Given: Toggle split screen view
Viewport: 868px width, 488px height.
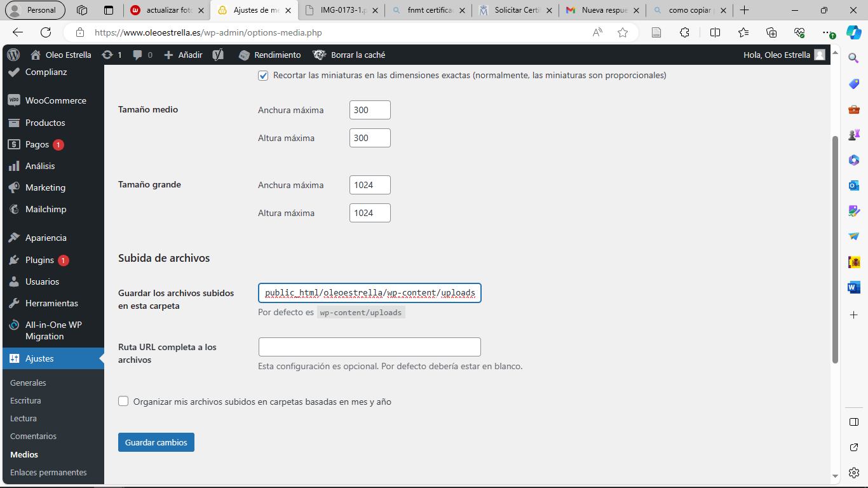Looking at the screenshot, I should click(x=715, y=32).
